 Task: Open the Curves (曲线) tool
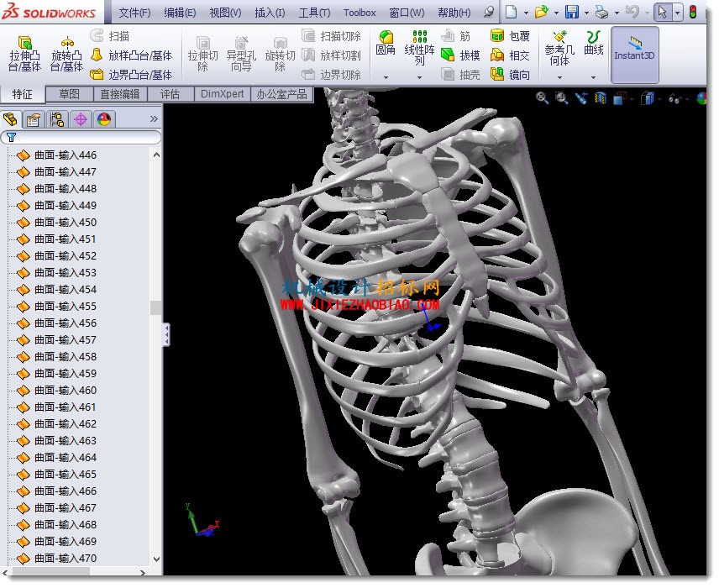(x=593, y=43)
